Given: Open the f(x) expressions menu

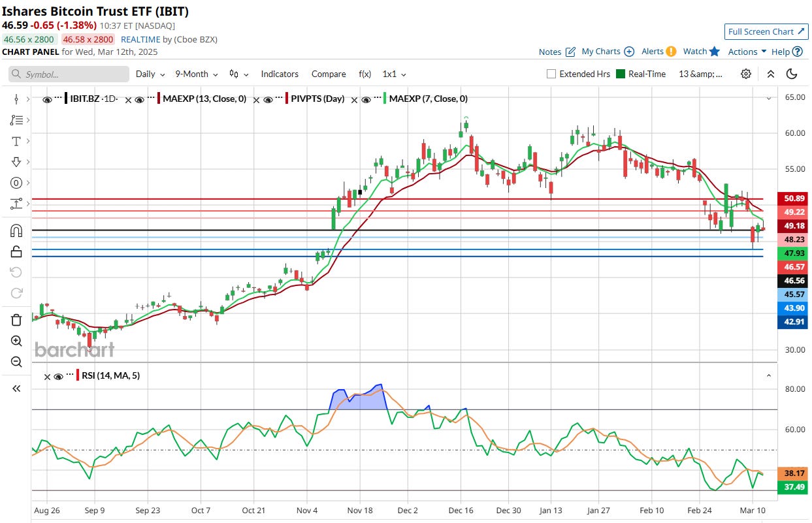Looking at the screenshot, I should coord(365,74).
